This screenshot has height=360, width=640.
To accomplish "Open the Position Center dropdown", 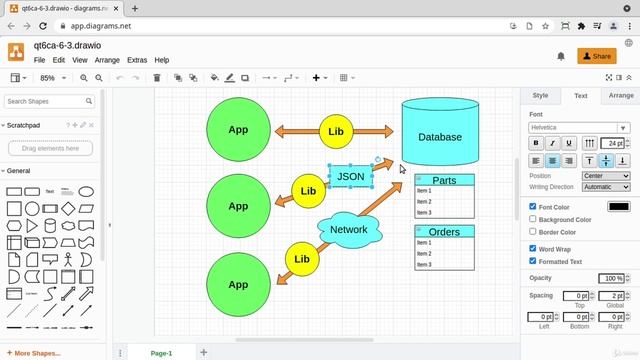I will (x=606, y=176).
